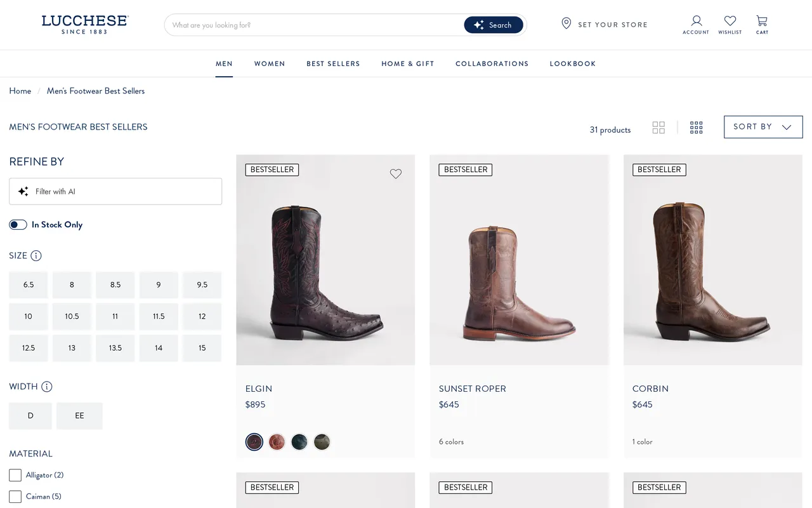Click Sunset Roper 6 colors text
Screen dimensions: 812x508
[x=451, y=441]
